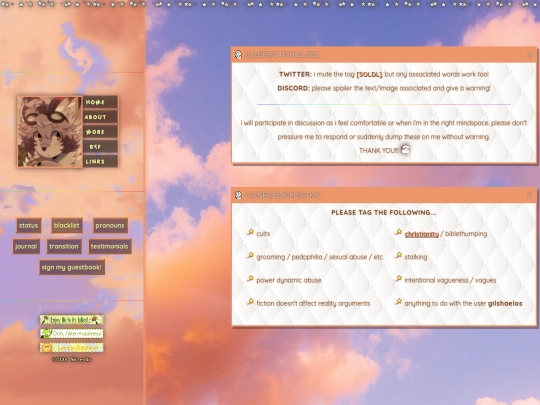Image resolution: width=540 pixels, height=405 pixels.
Task: Click the bold username gilshaelos
Action: [x=505, y=304]
